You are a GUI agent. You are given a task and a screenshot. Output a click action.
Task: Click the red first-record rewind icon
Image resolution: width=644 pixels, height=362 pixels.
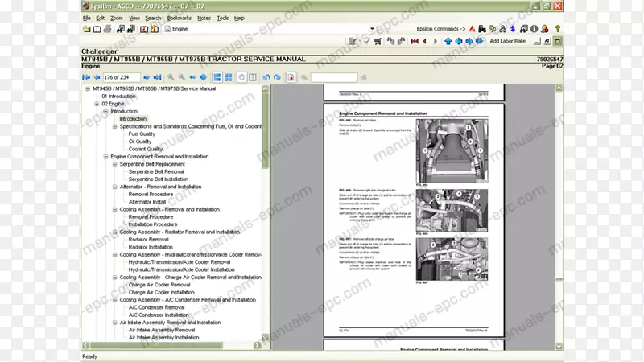415,41
